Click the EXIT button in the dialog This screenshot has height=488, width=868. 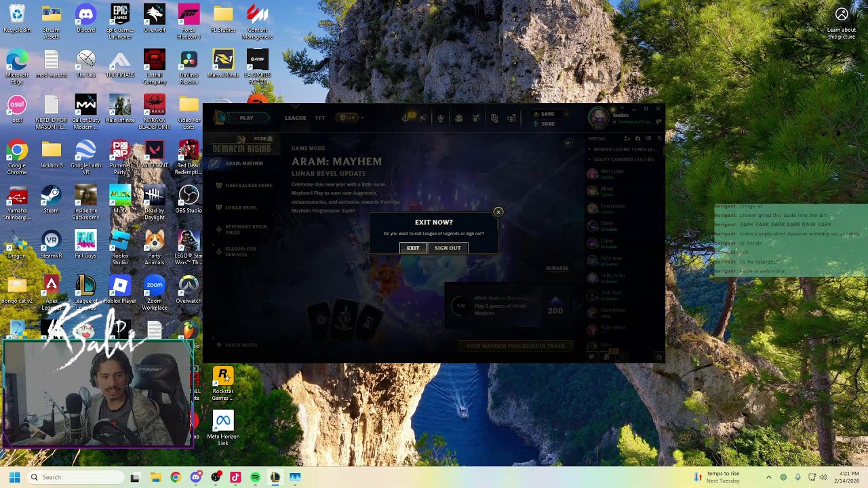(x=413, y=248)
